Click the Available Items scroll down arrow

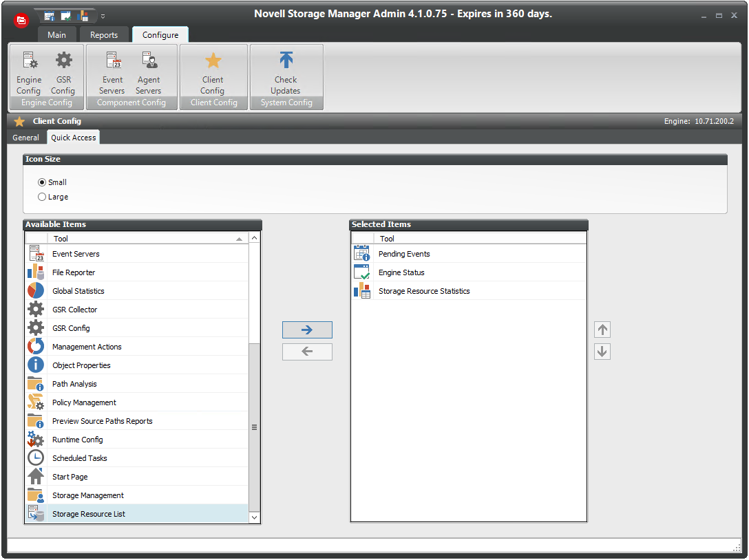click(x=254, y=517)
